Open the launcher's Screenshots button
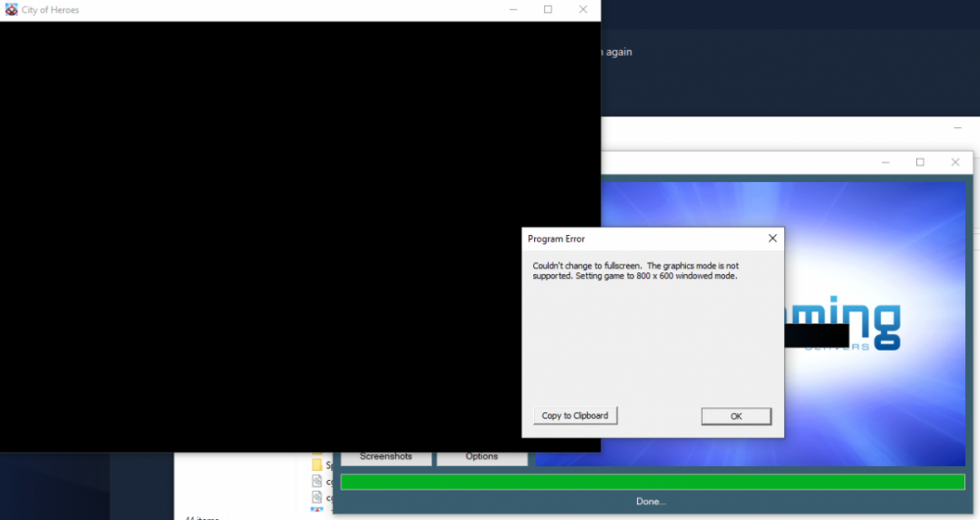 tap(386, 457)
